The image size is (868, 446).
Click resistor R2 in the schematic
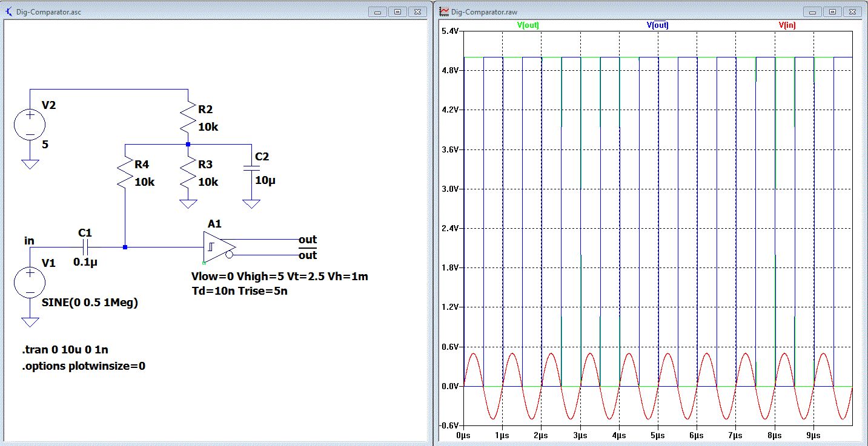click(x=188, y=118)
